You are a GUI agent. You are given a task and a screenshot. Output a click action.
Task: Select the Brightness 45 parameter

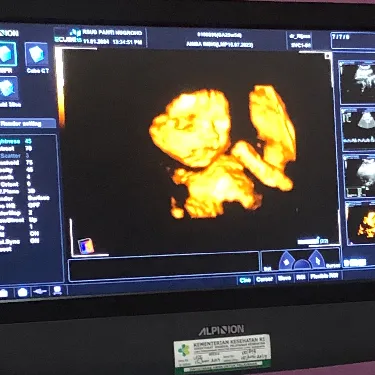coord(16,141)
